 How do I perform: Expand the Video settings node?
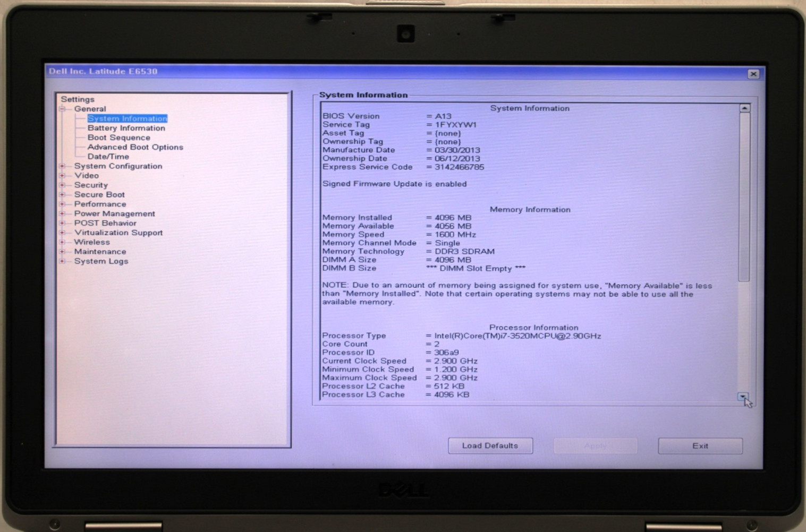pyautogui.click(x=63, y=176)
